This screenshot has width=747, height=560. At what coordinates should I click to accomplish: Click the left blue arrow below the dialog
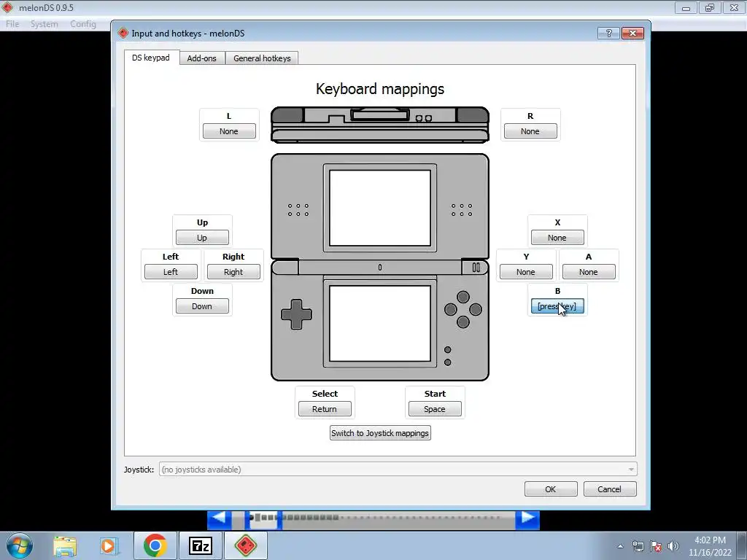[x=219, y=519]
